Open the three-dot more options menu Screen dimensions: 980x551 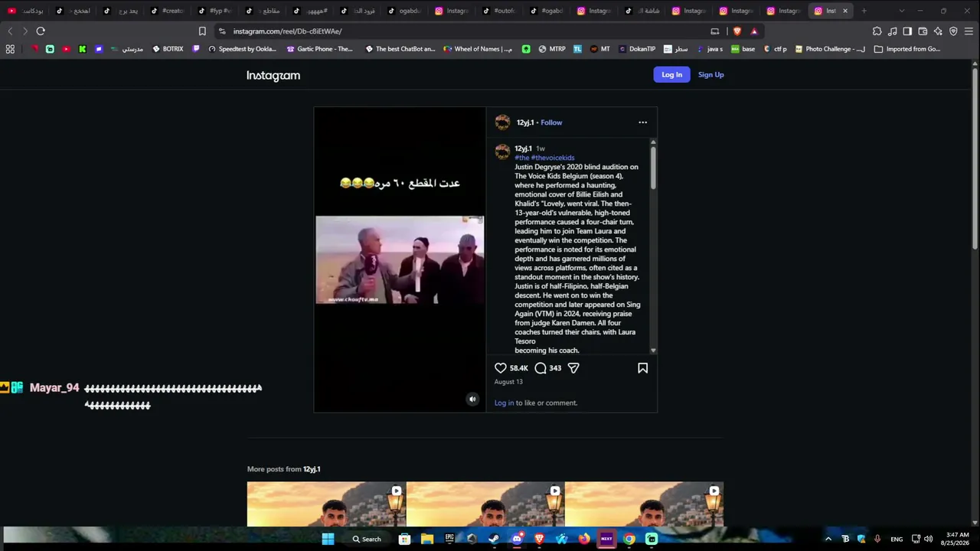point(643,122)
